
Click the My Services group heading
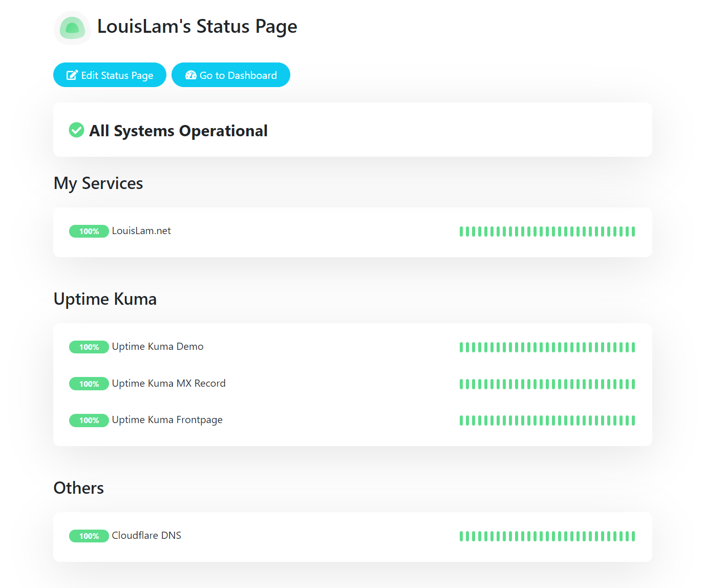click(x=98, y=183)
